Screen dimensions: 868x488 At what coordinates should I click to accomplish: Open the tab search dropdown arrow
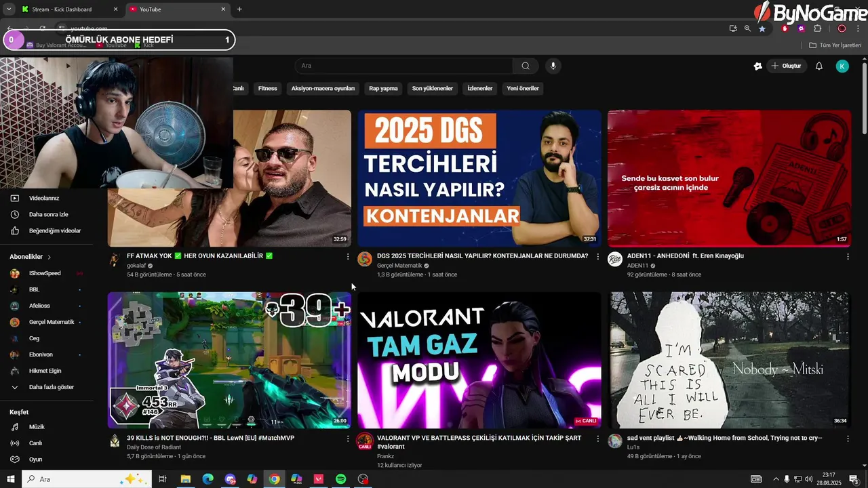(8, 9)
